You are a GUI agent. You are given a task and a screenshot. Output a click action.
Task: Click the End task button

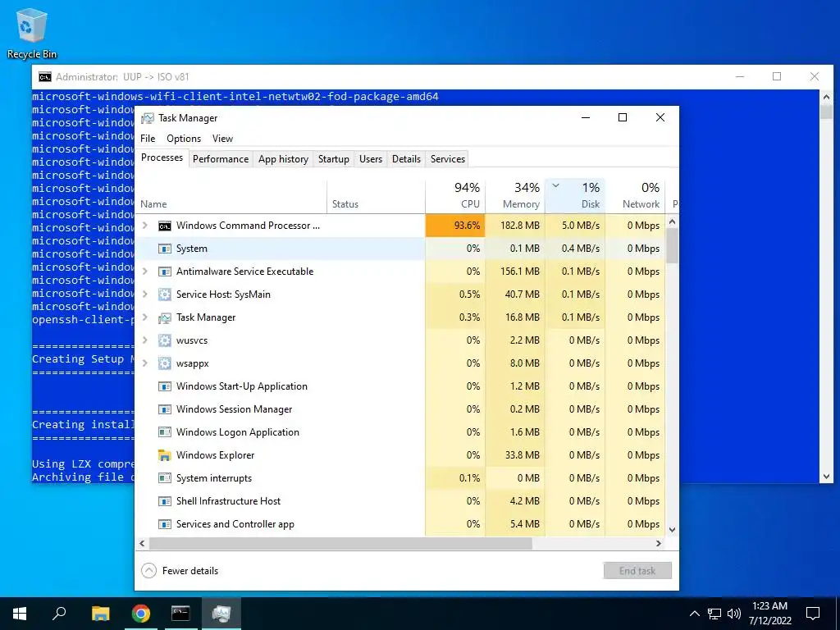[637, 571]
